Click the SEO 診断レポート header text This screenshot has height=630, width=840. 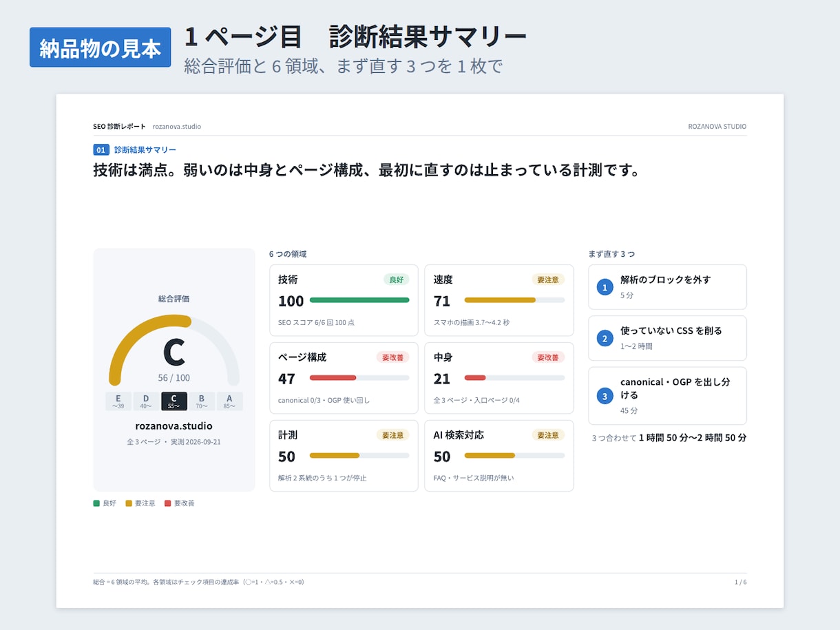(120, 127)
